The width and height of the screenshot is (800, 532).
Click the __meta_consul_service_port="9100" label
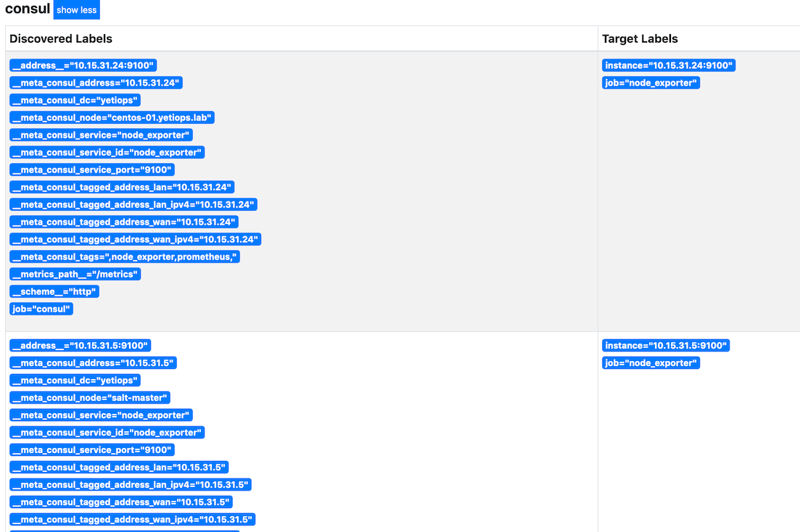coord(91,169)
